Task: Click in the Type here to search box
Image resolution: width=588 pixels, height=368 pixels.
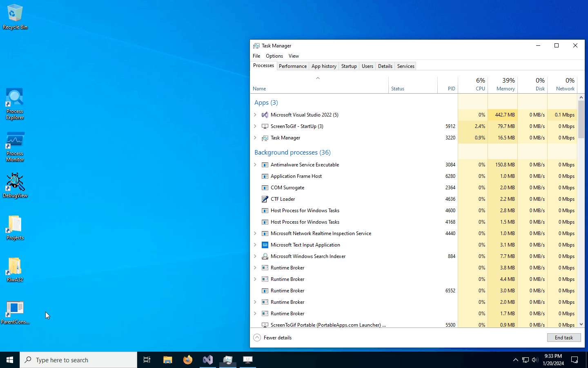Action: pyautogui.click(x=78, y=360)
